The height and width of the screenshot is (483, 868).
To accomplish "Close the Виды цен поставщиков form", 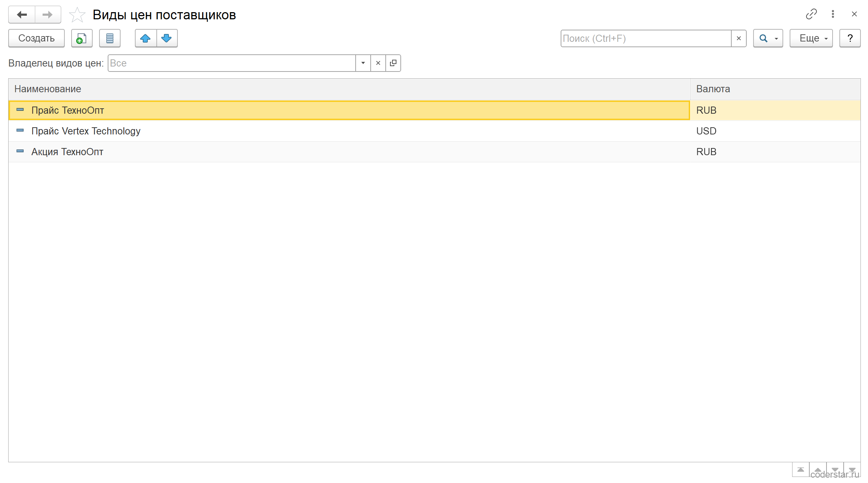I will coord(854,14).
